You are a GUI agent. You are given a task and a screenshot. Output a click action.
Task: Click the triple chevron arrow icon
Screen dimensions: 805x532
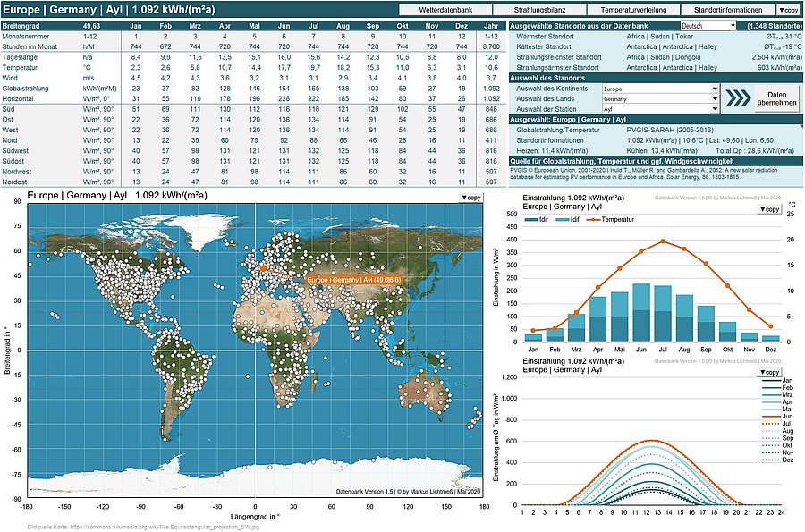(x=737, y=98)
